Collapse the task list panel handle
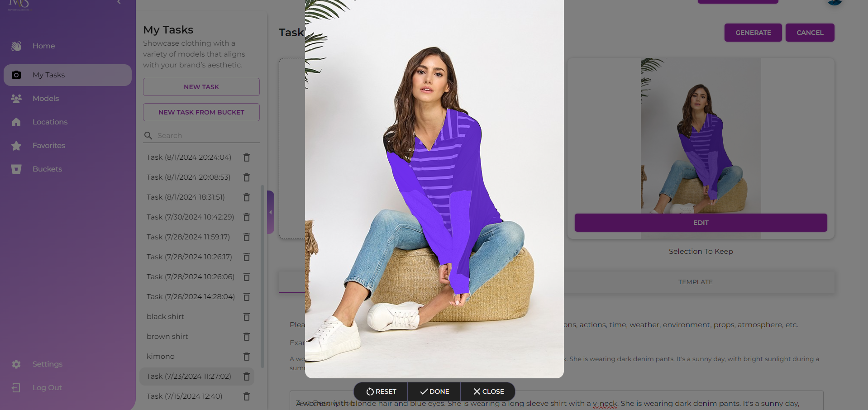Screen dimensions: 868x410 pyautogui.click(x=271, y=212)
